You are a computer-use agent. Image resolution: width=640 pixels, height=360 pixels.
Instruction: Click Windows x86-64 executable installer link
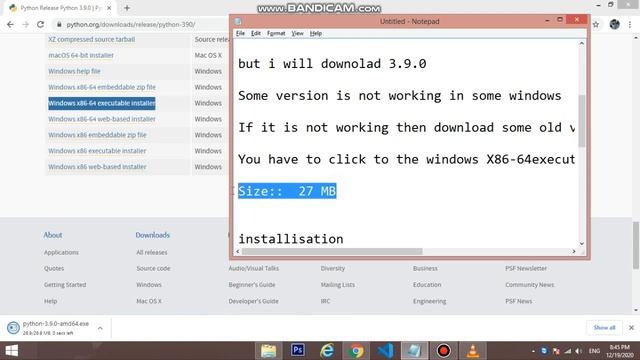coord(102,103)
